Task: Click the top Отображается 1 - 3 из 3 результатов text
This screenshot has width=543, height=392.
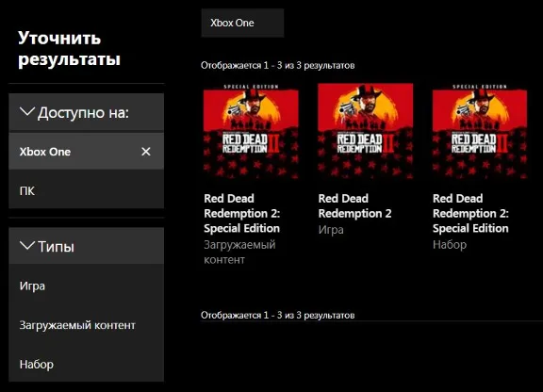Action: pyautogui.click(x=278, y=65)
